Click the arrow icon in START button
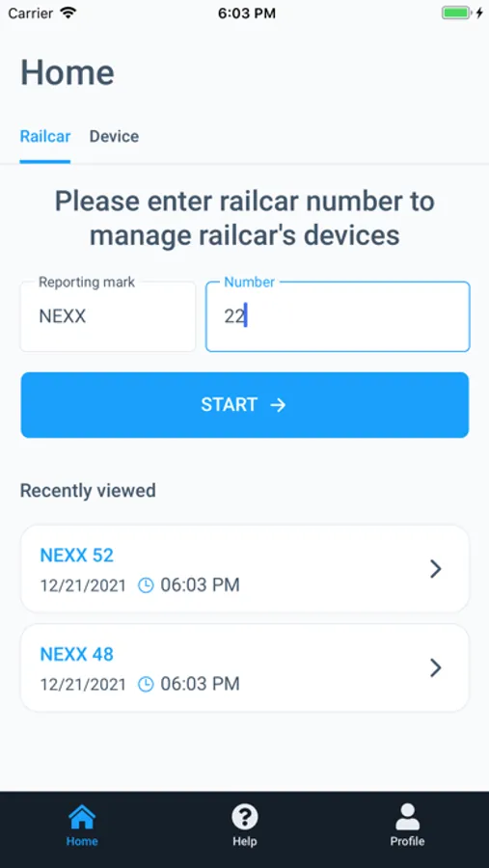This screenshot has width=489, height=868. pyautogui.click(x=278, y=405)
